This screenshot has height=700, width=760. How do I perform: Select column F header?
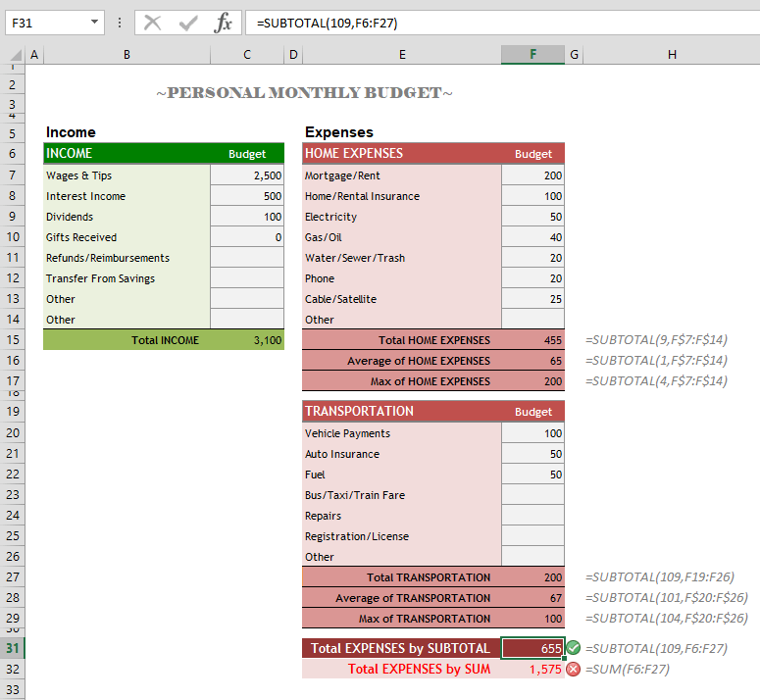tap(532, 55)
